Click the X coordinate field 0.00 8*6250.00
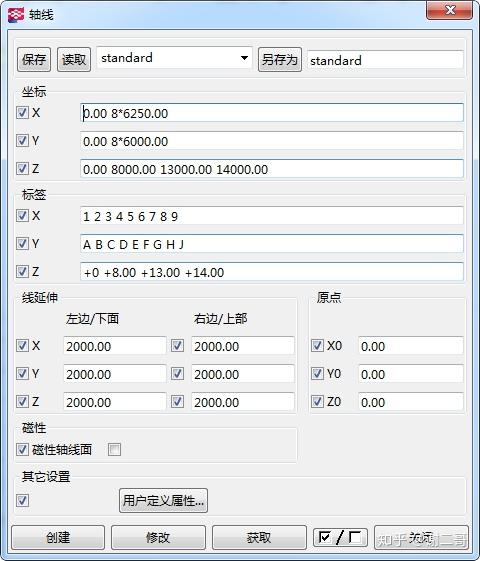 click(x=272, y=113)
